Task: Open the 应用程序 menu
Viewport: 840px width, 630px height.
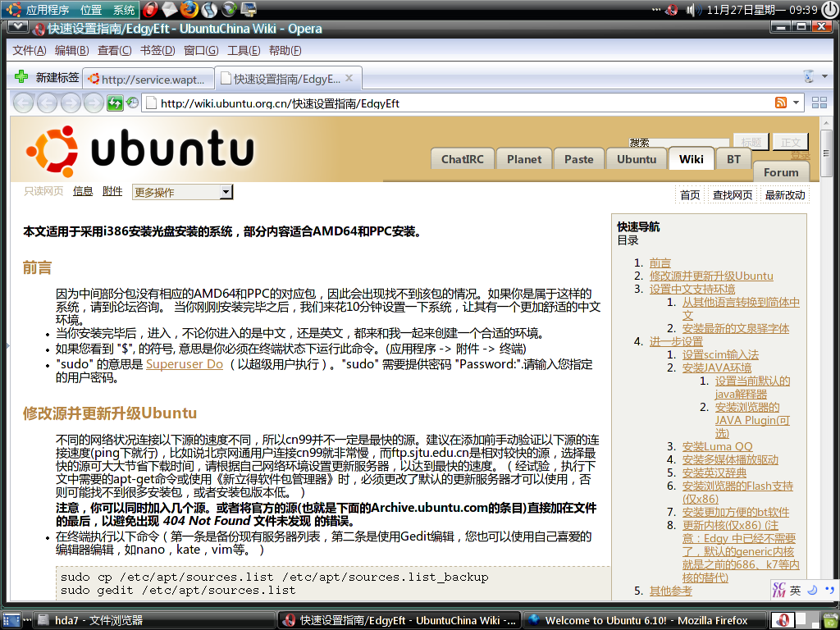Action: (47, 10)
